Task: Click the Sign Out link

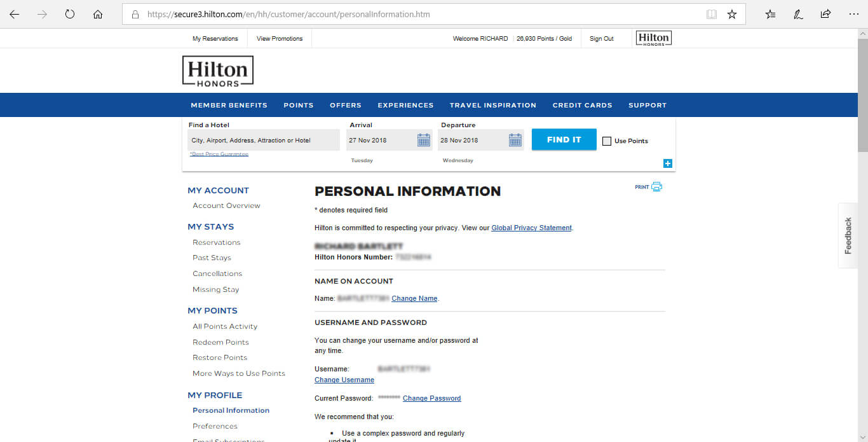Action: (602, 39)
